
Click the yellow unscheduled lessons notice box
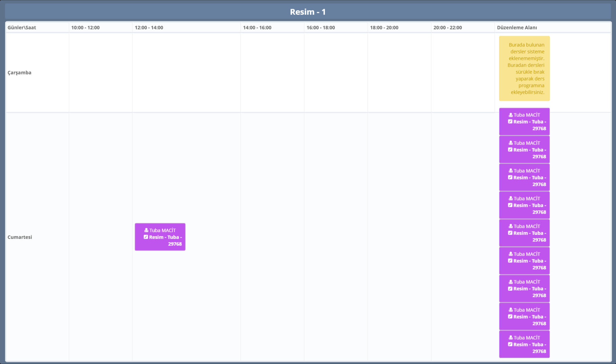[524, 68]
